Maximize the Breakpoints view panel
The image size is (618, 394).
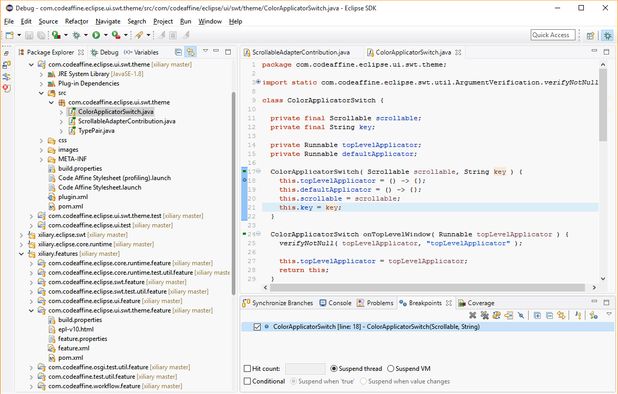(606, 302)
